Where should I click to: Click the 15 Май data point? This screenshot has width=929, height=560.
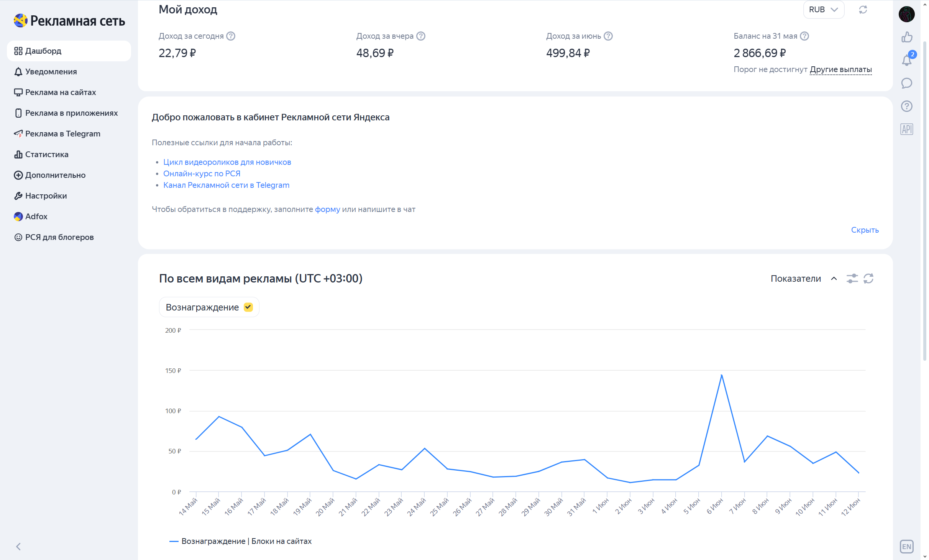click(218, 416)
